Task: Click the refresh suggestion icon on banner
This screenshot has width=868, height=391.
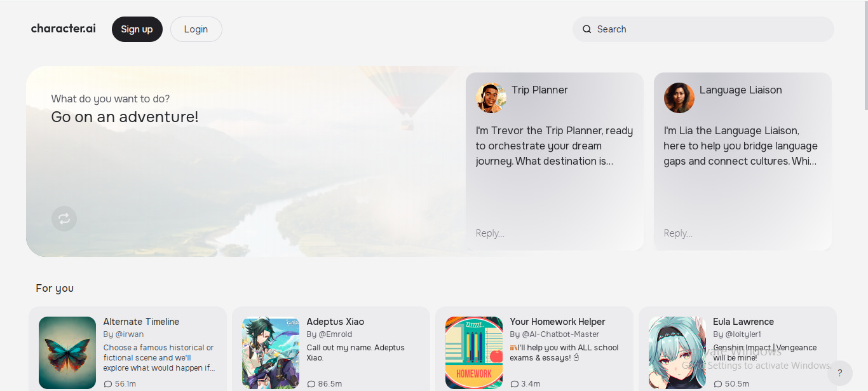Action: [x=64, y=219]
